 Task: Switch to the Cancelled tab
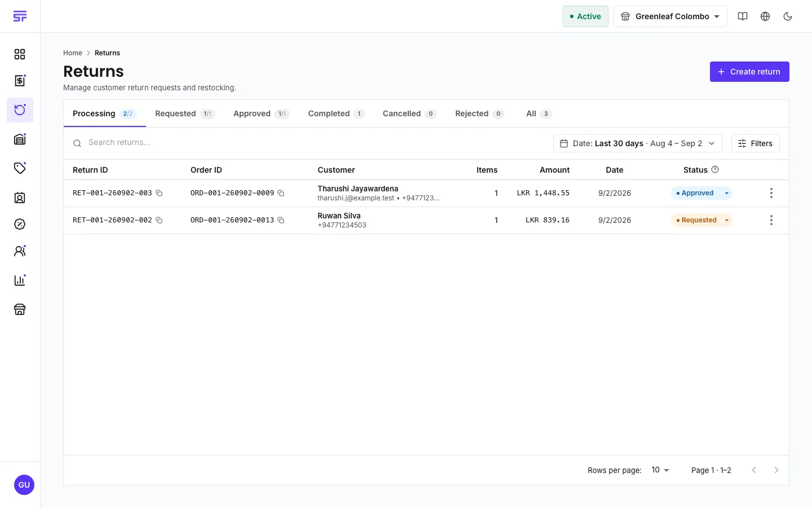tap(409, 113)
